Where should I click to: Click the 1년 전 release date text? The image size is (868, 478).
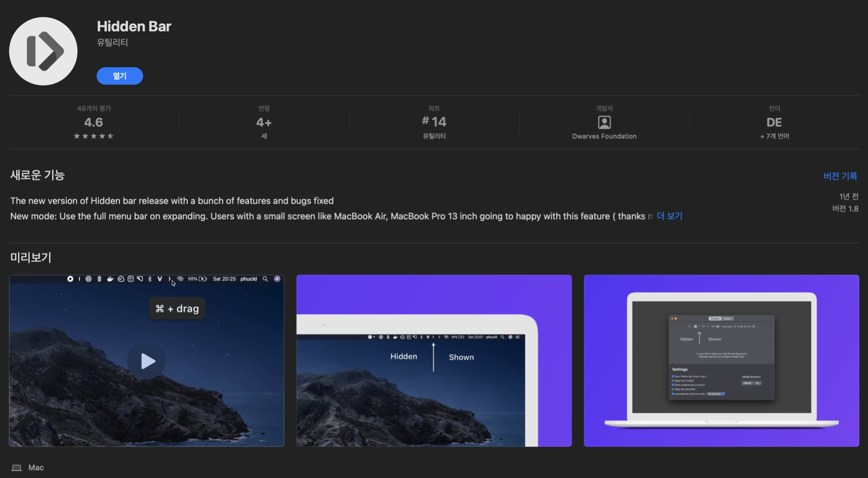[848, 196]
